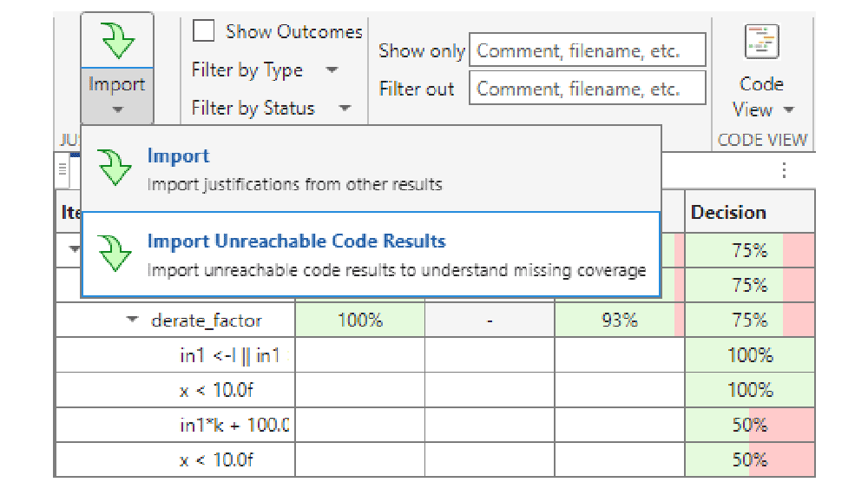Open the Filter by Type dropdown

(x=332, y=70)
